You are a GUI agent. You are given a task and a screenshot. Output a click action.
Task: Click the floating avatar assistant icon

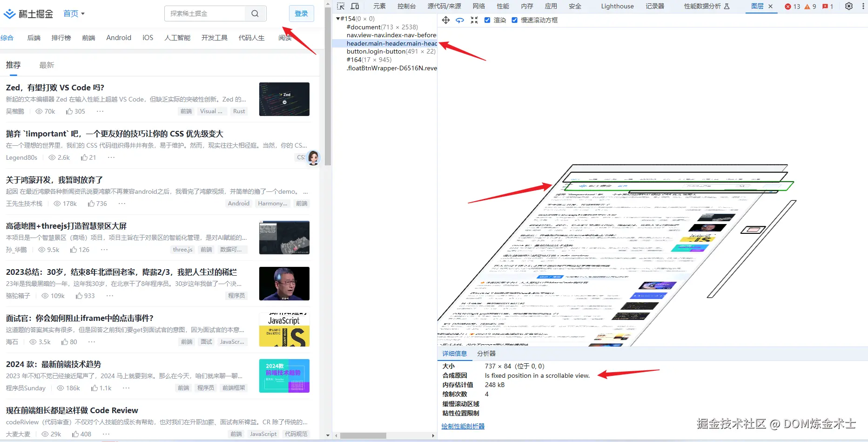(x=314, y=158)
